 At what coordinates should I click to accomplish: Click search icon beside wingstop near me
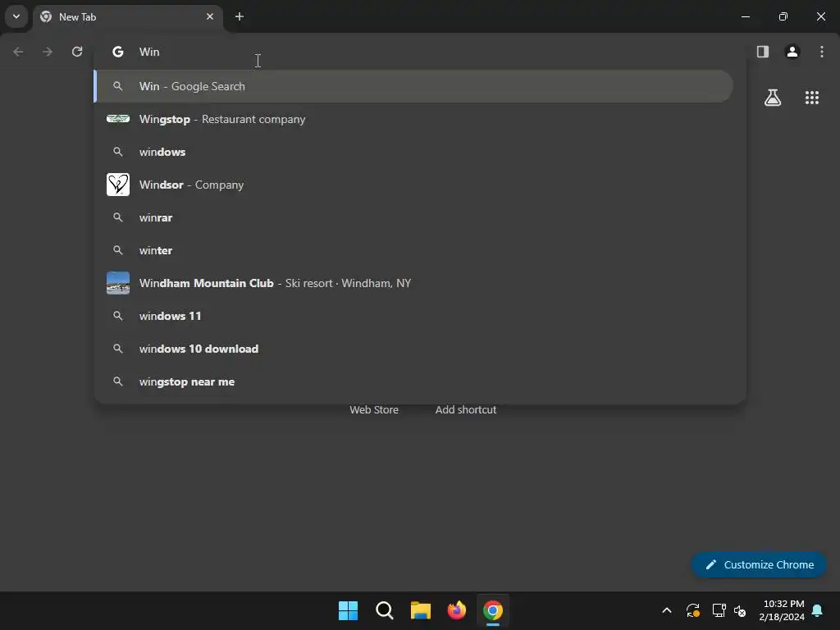coord(118,381)
